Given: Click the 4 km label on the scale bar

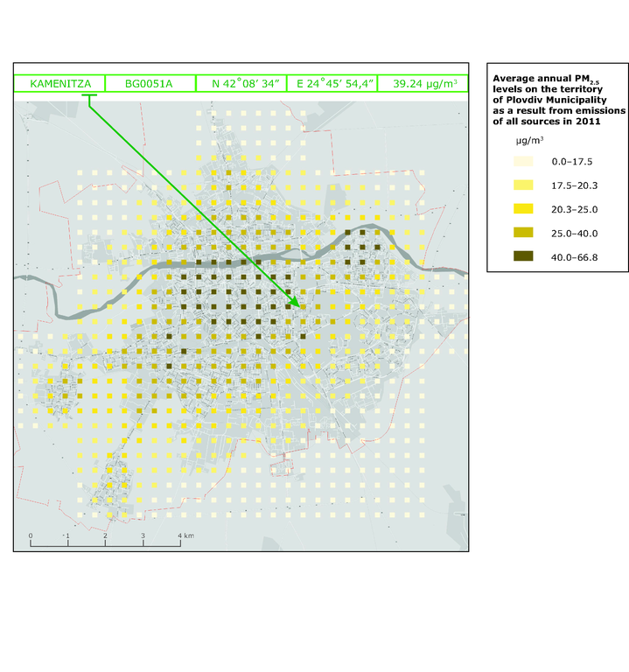Looking at the screenshot, I should (x=185, y=535).
